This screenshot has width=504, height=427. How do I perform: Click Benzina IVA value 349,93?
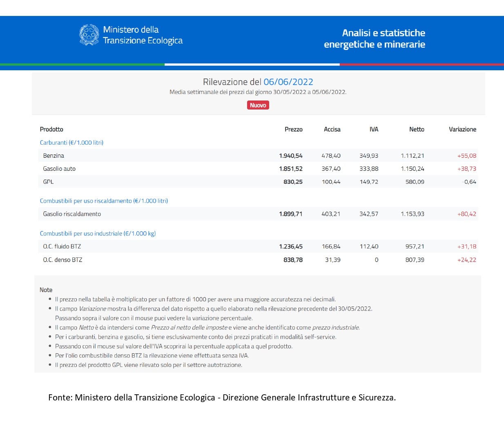(369, 156)
